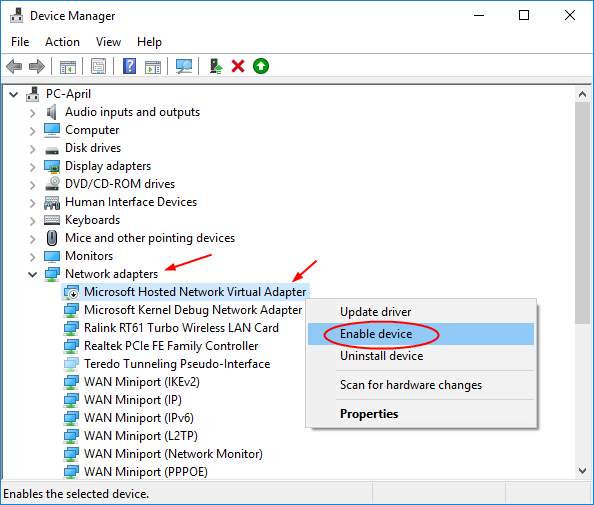Click the scrollbar down arrow
594x505 pixels.
point(583,471)
